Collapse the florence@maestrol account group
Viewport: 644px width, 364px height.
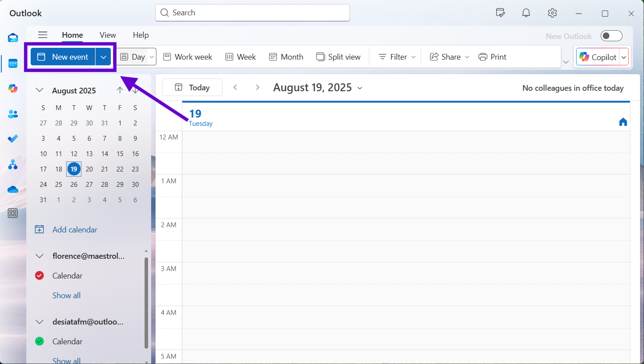39,256
